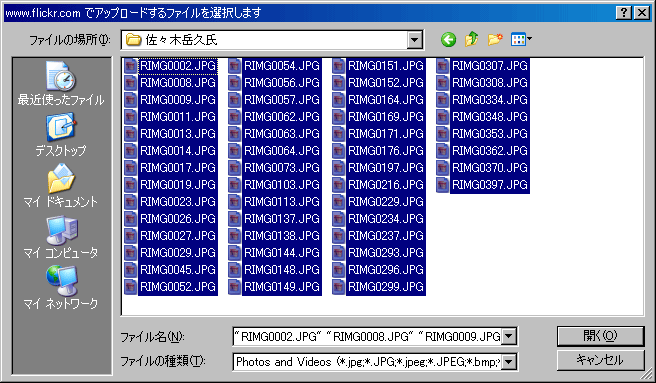The width and height of the screenshot is (656, 383).
Task: Click the help question mark button
Action: (624, 13)
